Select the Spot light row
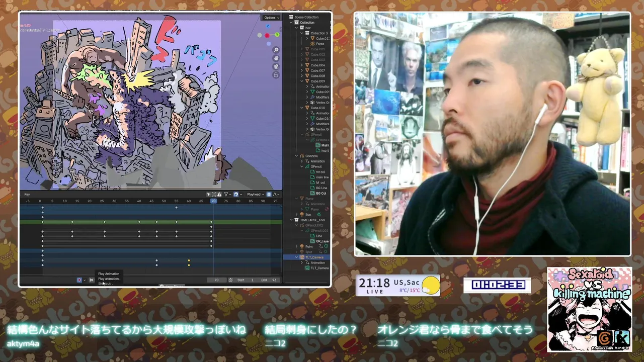Screen dimensions: 644x362 (x=308, y=252)
